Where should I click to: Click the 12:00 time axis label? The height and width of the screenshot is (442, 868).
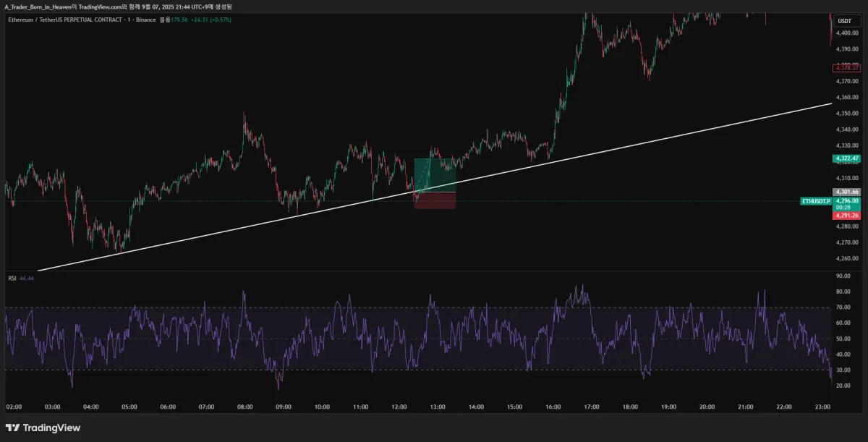pos(399,407)
